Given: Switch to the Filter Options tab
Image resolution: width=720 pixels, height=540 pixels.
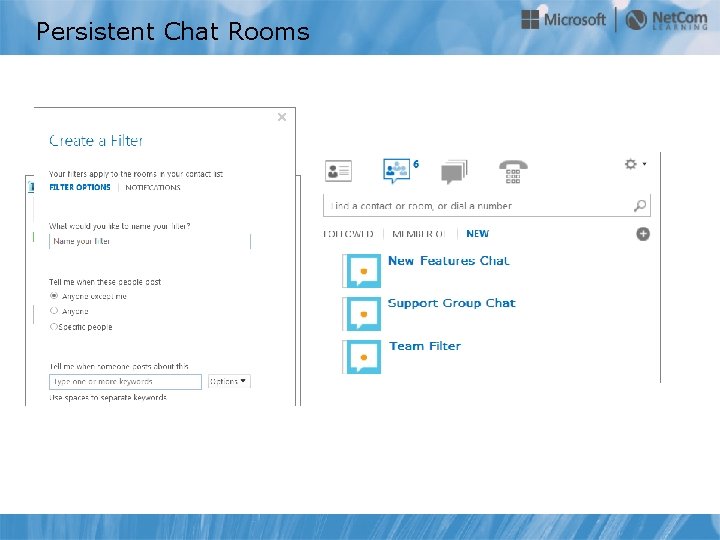Looking at the screenshot, I should 80,187.
